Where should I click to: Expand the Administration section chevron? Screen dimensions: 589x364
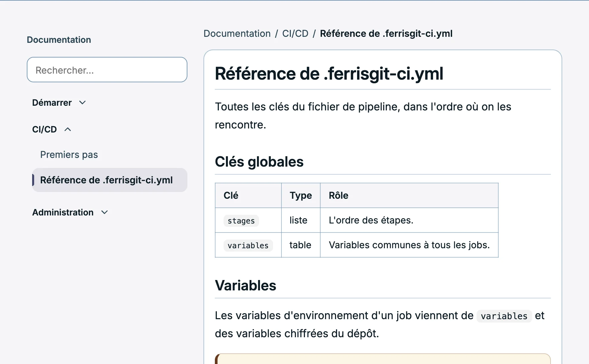click(104, 212)
